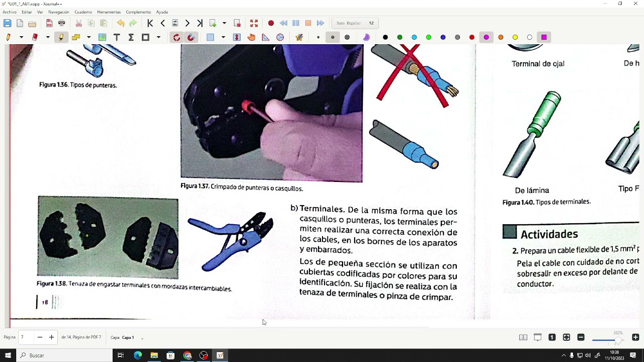
Task: Toggle the shape recognizer
Action: tap(177, 37)
